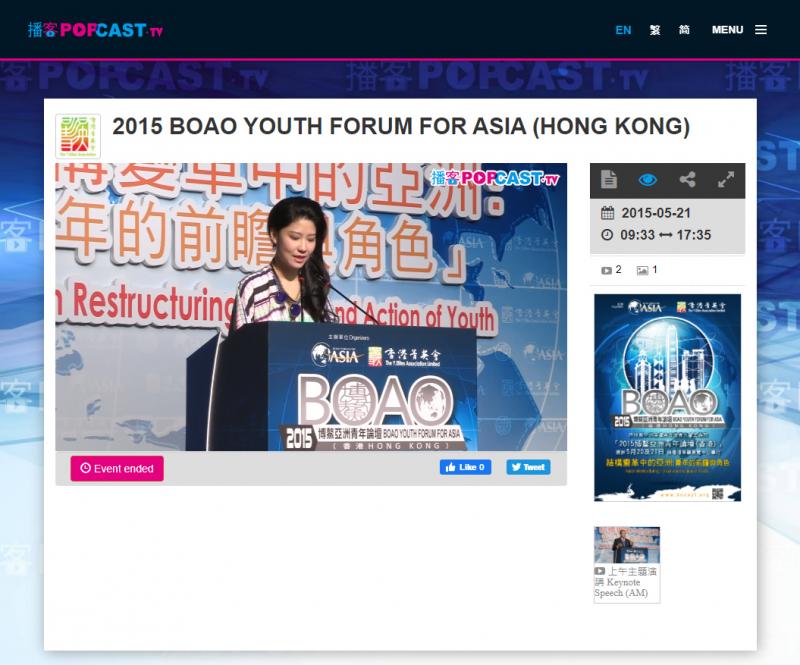Image resolution: width=800 pixels, height=665 pixels.
Task: Open the Y.Elites Association organizer logo
Action: coord(78,136)
